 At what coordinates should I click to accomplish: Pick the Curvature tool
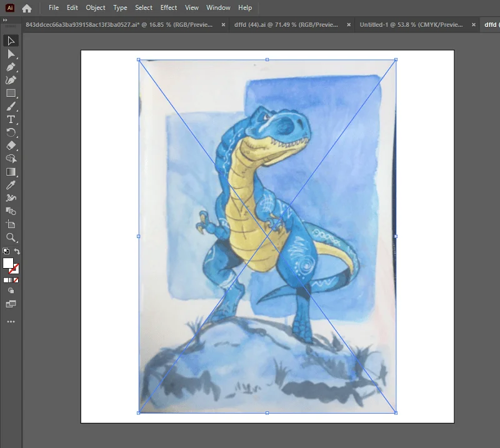click(x=11, y=80)
